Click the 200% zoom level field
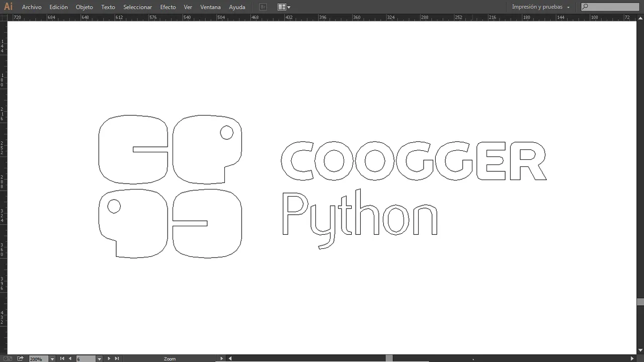This screenshot has width=644, height=362. 39,359
